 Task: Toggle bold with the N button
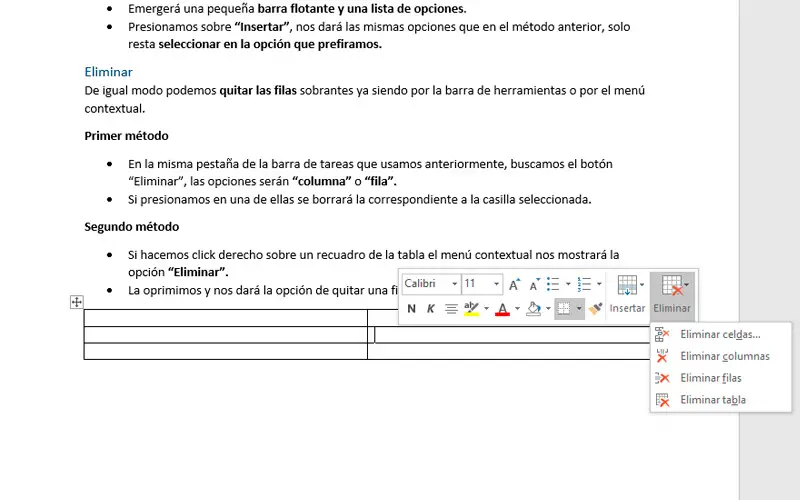coord(411,309)
